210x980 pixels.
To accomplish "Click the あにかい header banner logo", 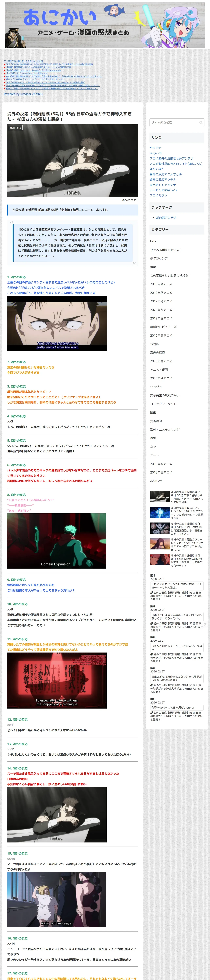I will 105,24.
